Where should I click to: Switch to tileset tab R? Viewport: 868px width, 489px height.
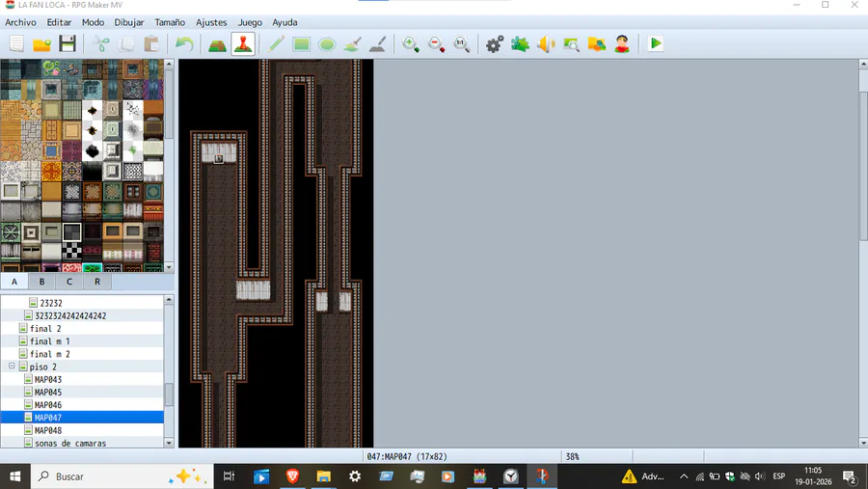pos(96,282)
